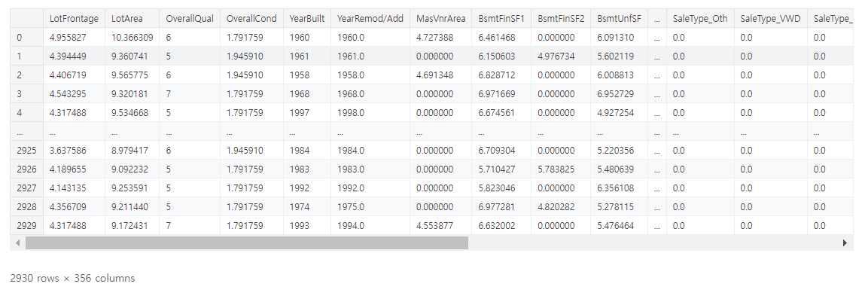
Task: Click the BsmtFinSF1 value 6.977281
Action: (x=497, y=207)
